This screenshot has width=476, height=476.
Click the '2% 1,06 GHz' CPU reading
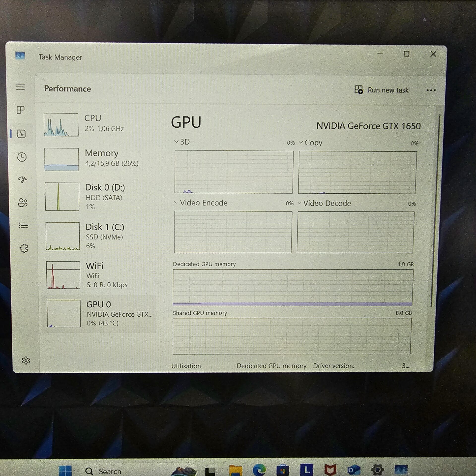click(x=104, y=129)
